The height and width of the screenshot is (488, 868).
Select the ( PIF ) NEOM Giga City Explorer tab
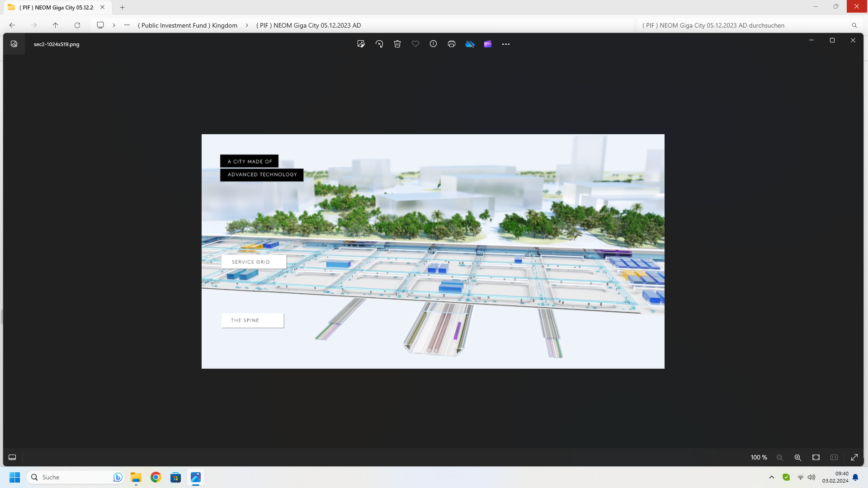(57, 7)
